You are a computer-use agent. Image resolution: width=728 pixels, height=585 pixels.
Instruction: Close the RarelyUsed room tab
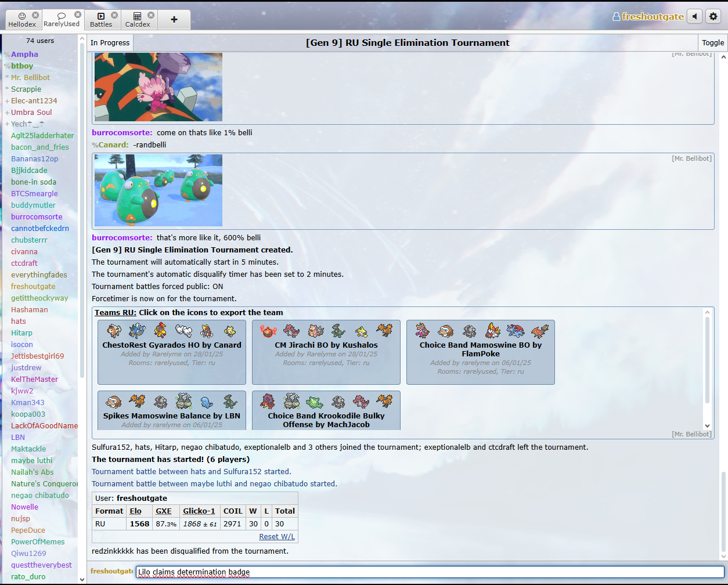pyautogui.click(x=78, y=15)
